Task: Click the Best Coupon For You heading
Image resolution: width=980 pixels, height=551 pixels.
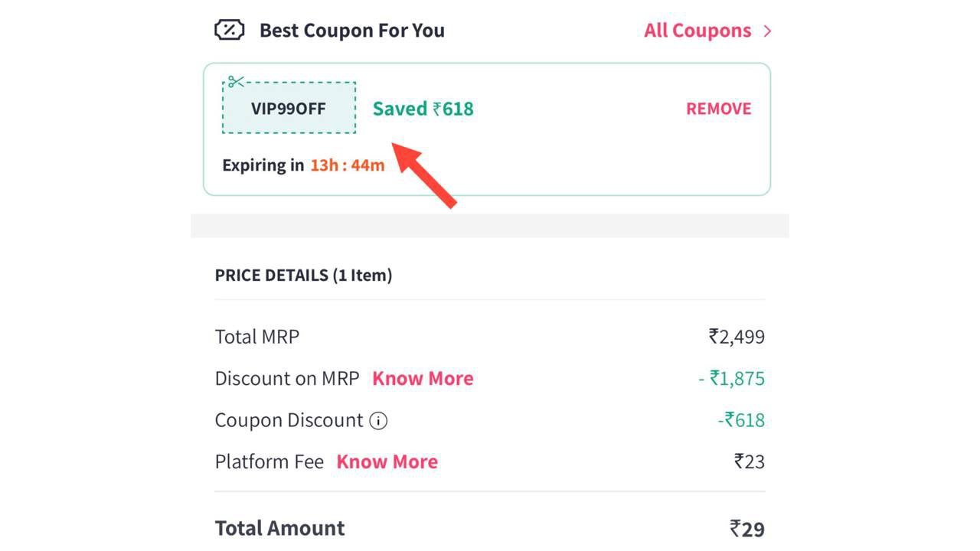Action: tap(351, 31)
